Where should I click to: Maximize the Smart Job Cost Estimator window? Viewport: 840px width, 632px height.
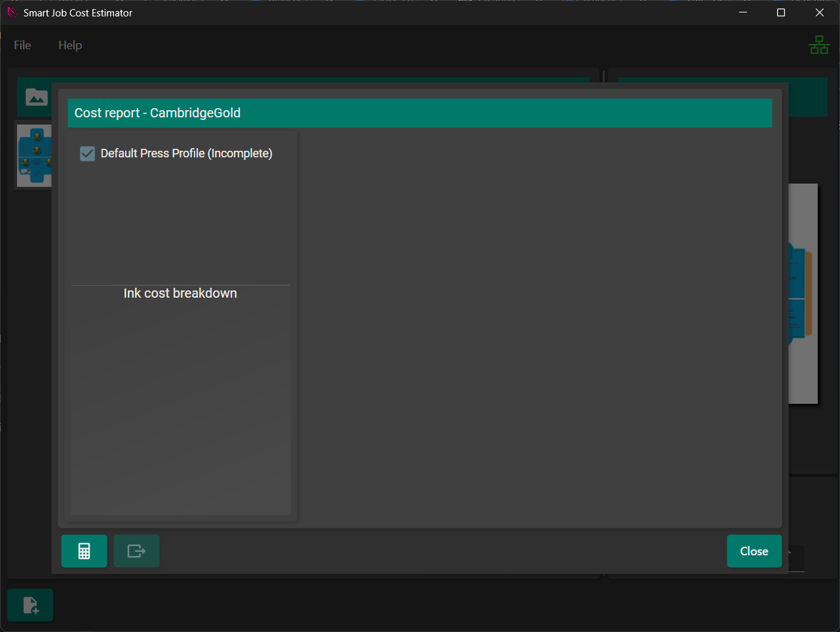pos(780,12)
